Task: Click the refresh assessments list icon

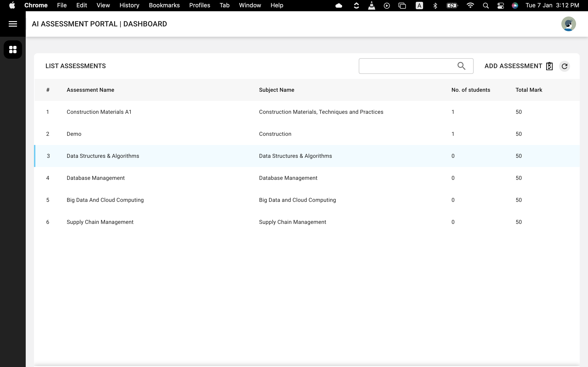Action: [x=564, y=66]
